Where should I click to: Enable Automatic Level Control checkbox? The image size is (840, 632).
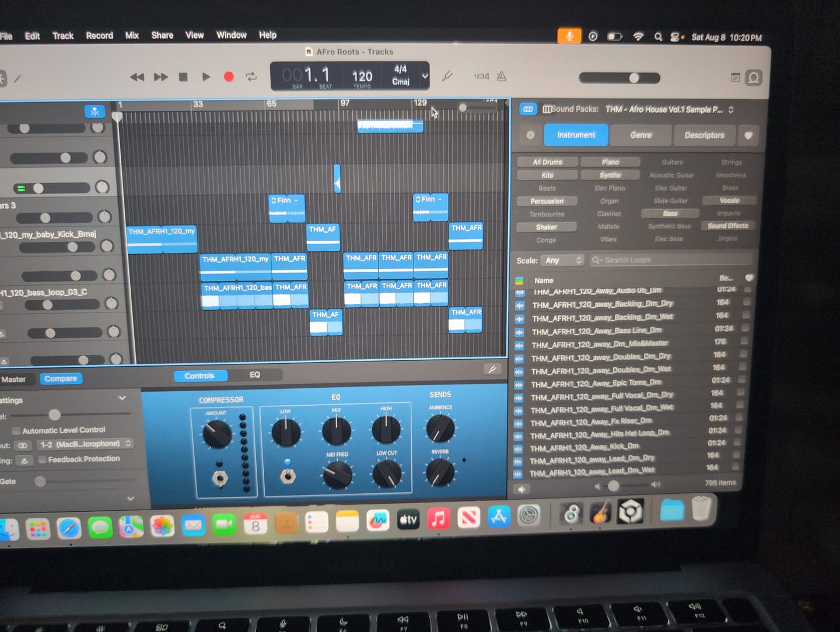(x=16, y=431)
